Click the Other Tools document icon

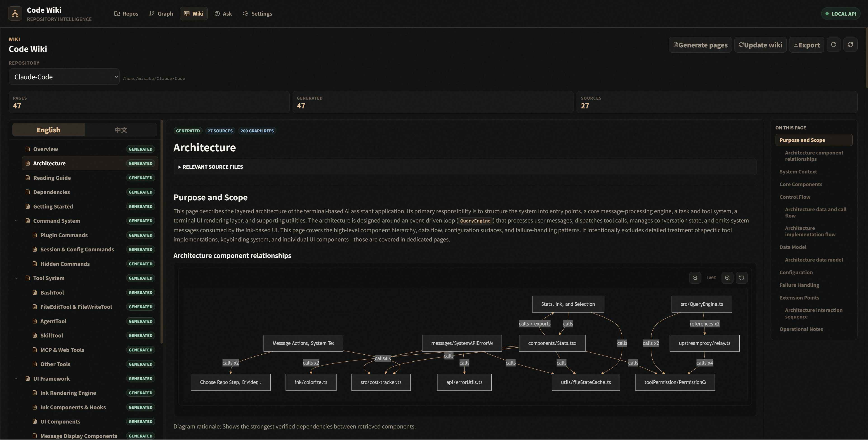pyautogui.click(x=35, y=364)
